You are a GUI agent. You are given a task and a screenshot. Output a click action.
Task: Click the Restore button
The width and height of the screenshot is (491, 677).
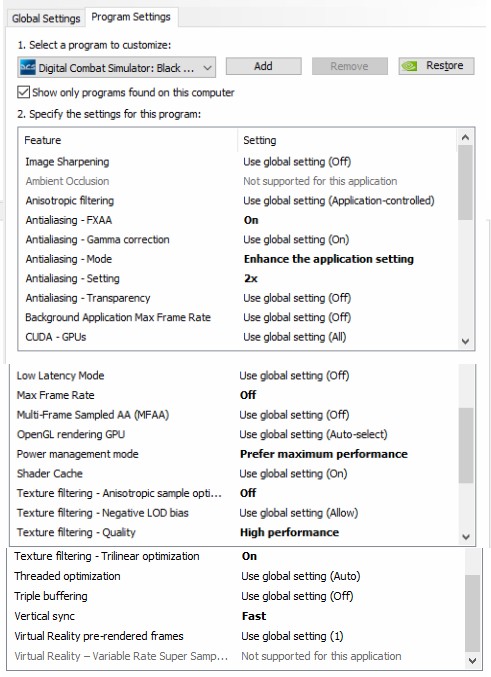pos(436,66)
